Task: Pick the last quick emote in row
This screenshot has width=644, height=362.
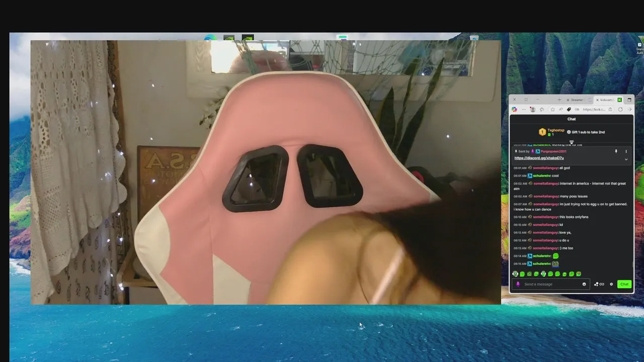Action: tap(579, 274)
